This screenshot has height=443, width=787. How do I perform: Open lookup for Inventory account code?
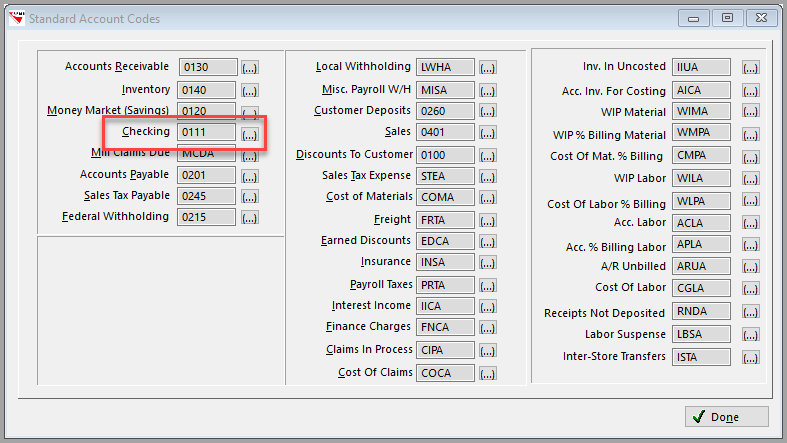pos(249,91)
